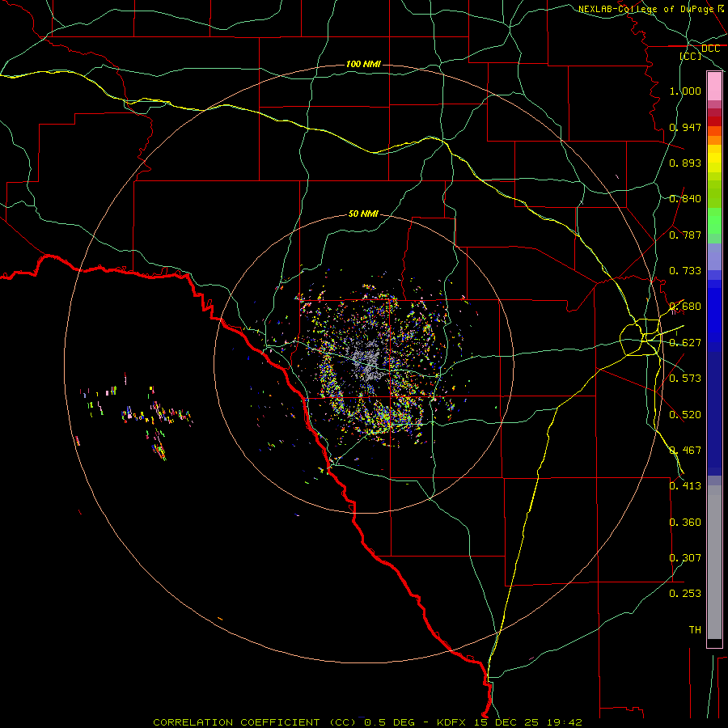Click the 0.467 scale value
The height and width of the screenshot is (728, 728).
coord(685,451)
